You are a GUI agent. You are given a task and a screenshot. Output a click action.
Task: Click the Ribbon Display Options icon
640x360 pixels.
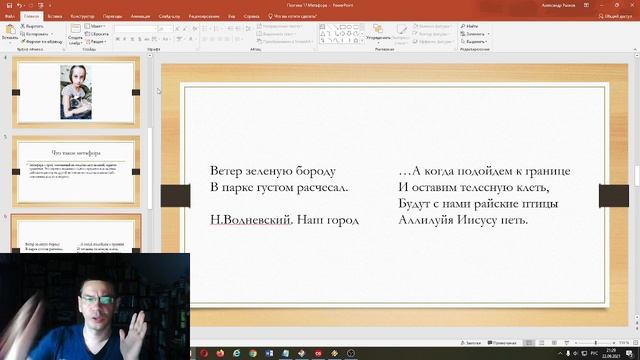click(x=586, y=5)
